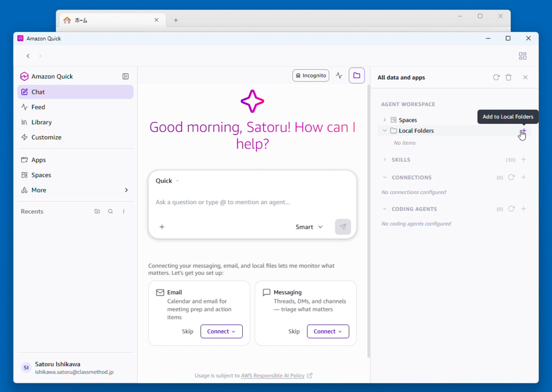The width and height of the screenshot is (552, 392).
Task: Click the "No coding agents configured" text
Action: tap(416, 224)
